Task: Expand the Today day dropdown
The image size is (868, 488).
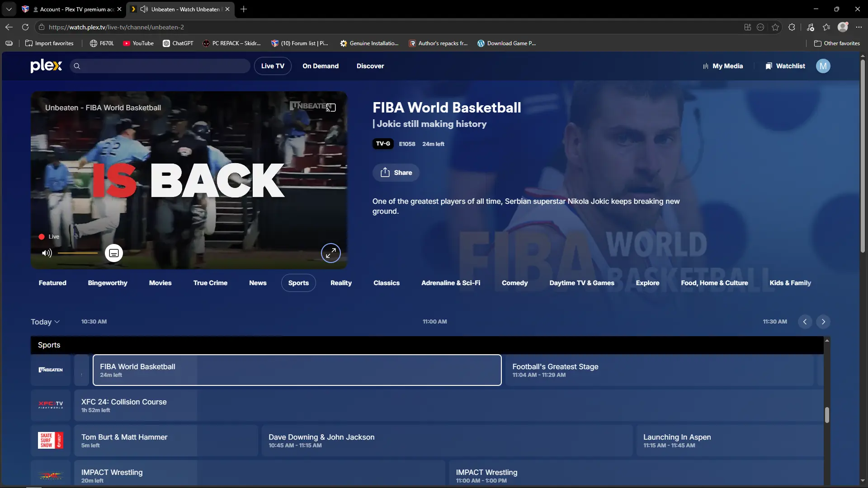Action: click(45, 322)
